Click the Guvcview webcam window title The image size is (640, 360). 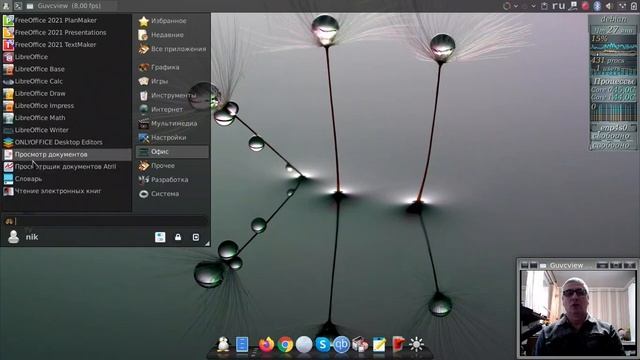click(566, 265)
